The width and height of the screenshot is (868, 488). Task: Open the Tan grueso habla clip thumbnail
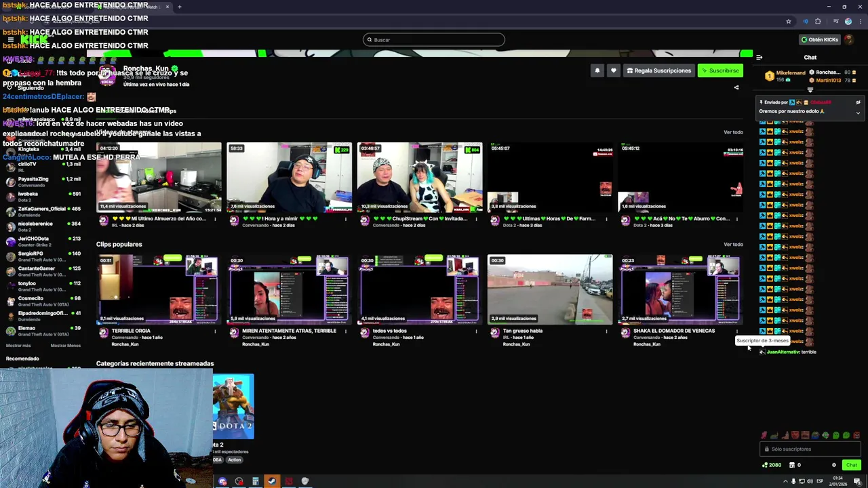[x=550, y=289]
